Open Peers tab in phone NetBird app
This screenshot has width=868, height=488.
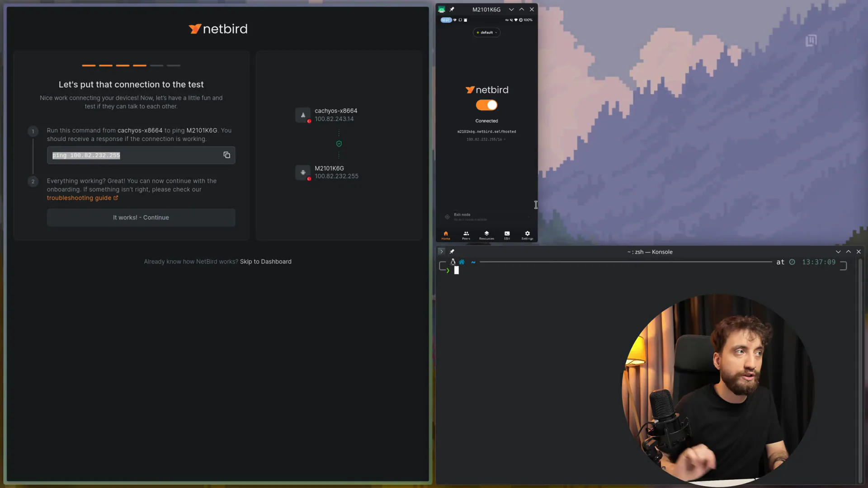(466, 235)
